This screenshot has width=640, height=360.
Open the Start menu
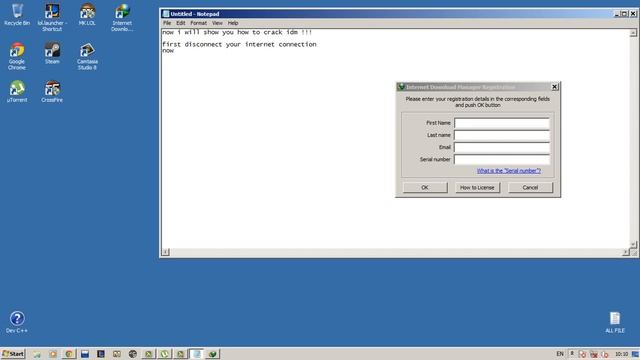click(x=13, y=354)
